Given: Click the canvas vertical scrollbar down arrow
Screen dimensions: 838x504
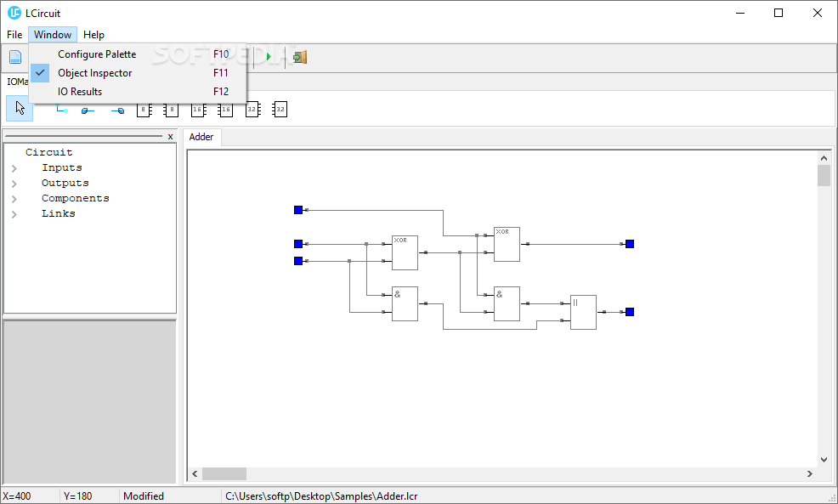Looking at the screenshot, I should tap(824, 460).
